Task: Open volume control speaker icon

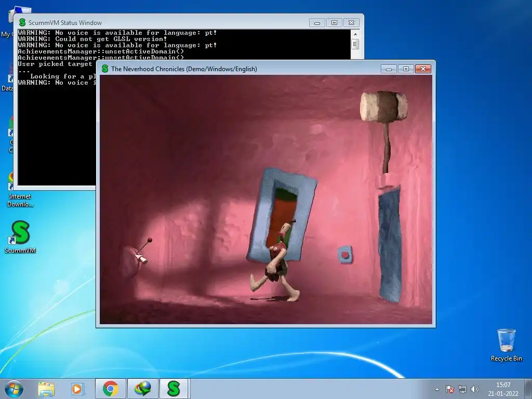Action: [475, 389]
